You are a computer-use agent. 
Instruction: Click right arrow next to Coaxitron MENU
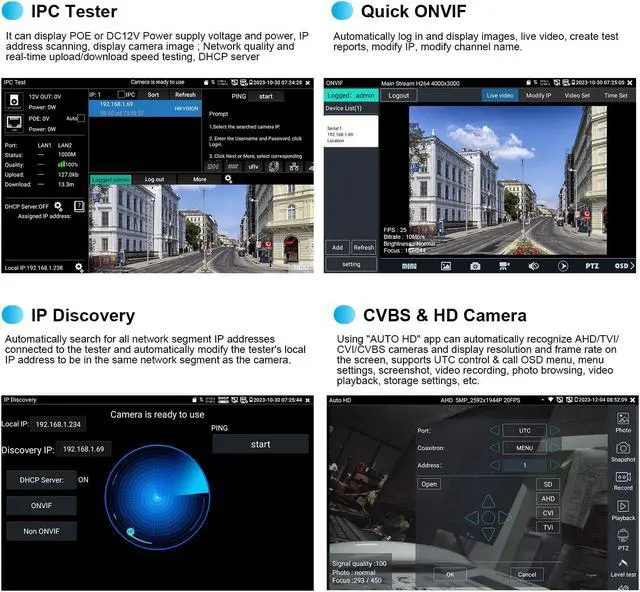point(554,448)
